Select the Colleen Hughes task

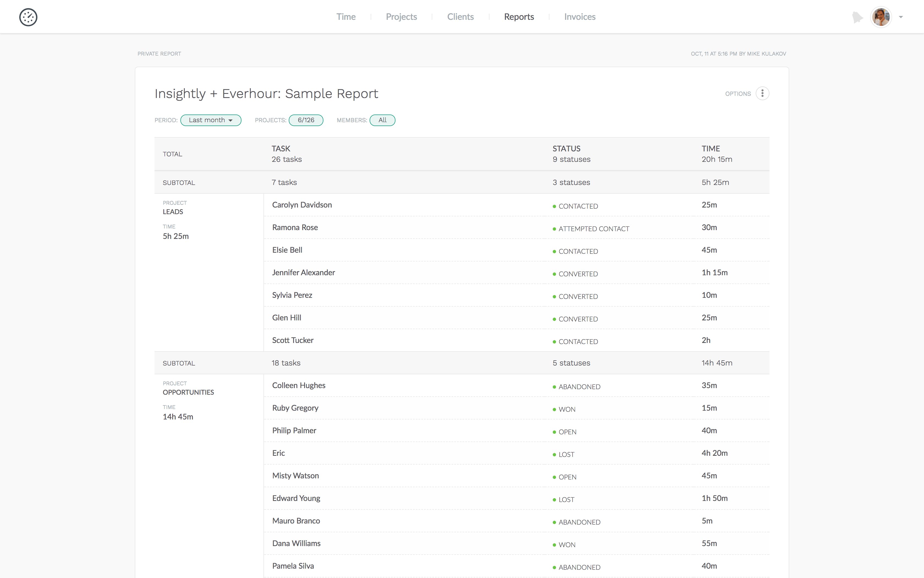pos(299,385)
